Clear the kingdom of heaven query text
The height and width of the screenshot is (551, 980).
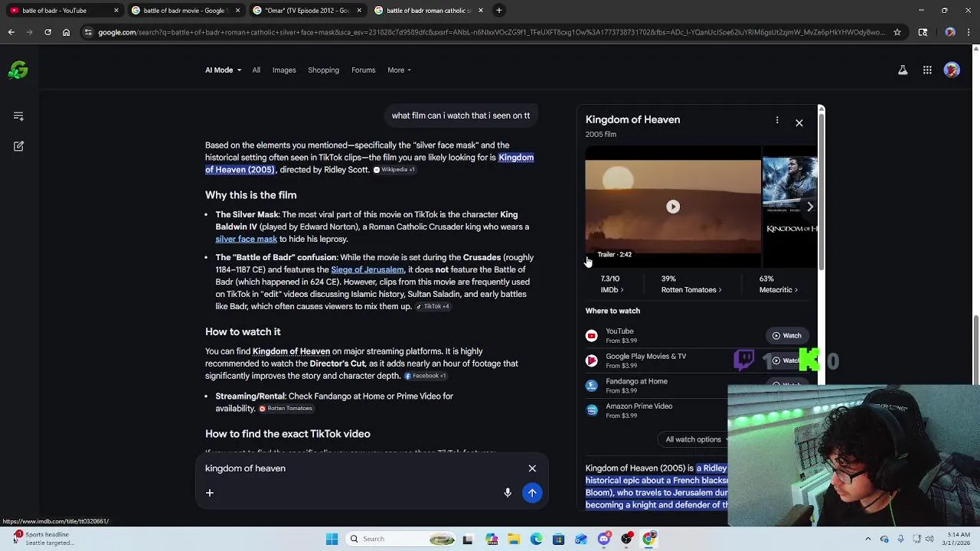point(532,468)
